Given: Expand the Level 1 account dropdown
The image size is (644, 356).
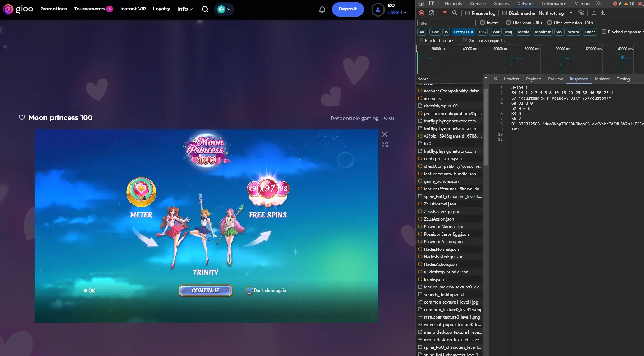Looking at the screenshot, I should [397, 12].
